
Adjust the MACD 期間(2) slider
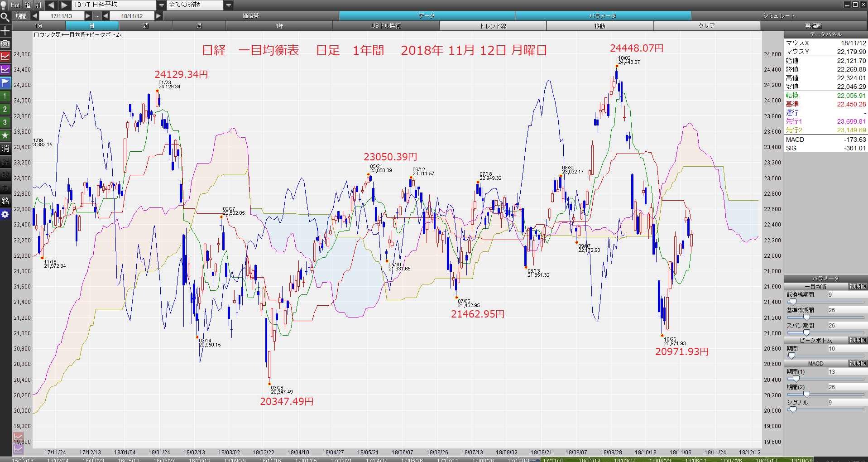click(826, 395)
